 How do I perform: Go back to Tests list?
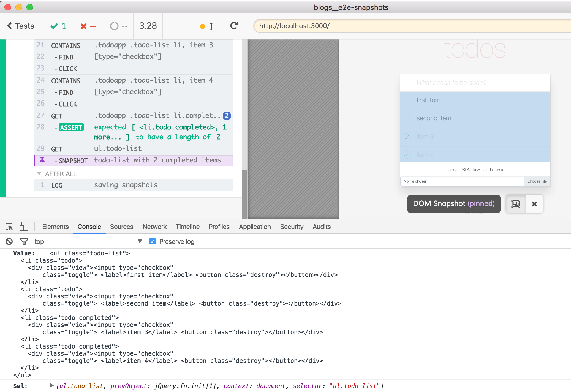point(21,26)
